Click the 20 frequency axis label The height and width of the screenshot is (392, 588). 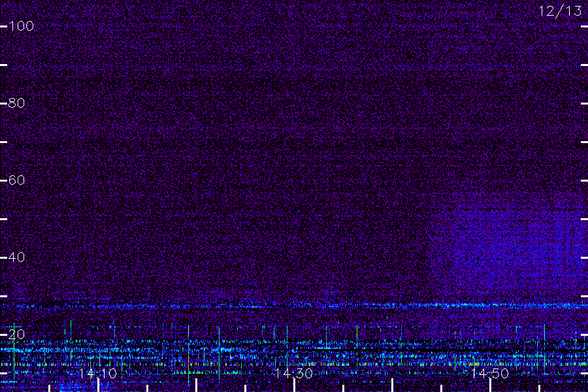pyautogui.click(x=16, y=335)
